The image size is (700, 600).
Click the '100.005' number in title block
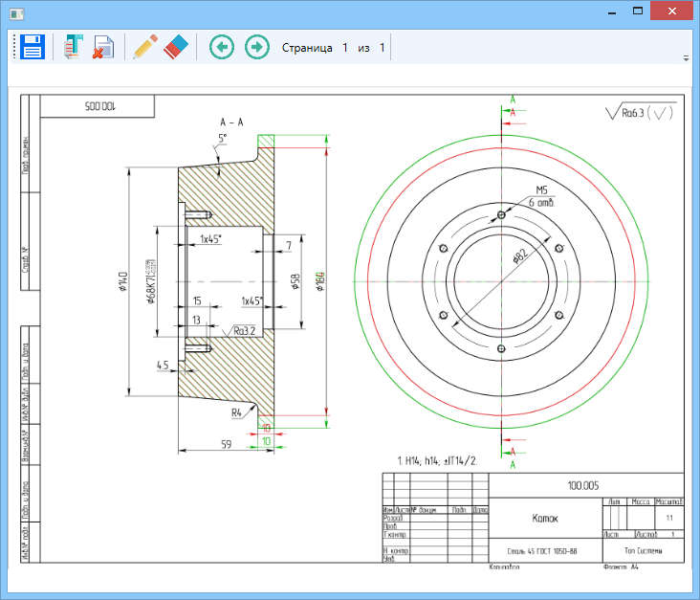pos(583,485)
